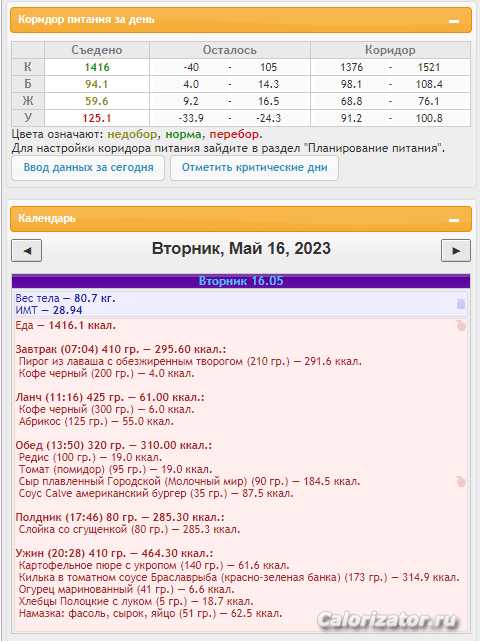480x641 pixels.
Task: Collapse the Коридор питания за день panel
Action: point(454,21)
